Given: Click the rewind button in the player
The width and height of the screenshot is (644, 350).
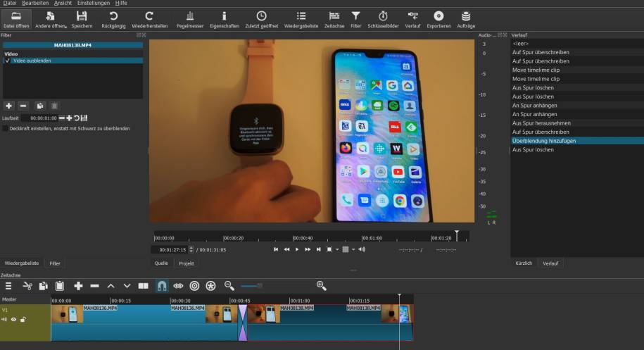Looking at the screenshot, I should (x=286, y=249).
